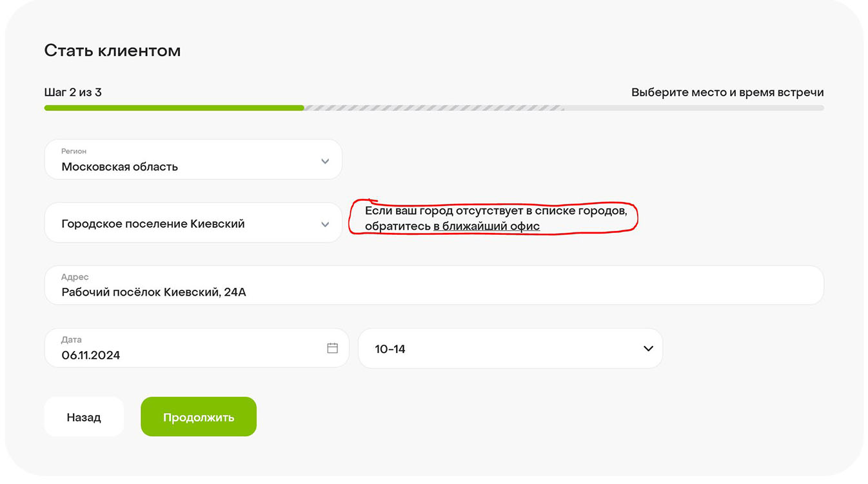Screen dimensions: 868x484
Task: Click the 'Если ваш город отсутствует' hint text
Action: pos(495,211)
